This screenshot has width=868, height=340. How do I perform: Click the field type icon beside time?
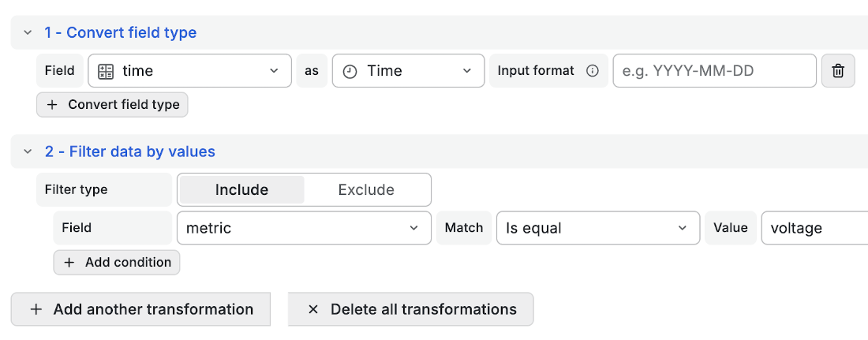pos(106,71)
